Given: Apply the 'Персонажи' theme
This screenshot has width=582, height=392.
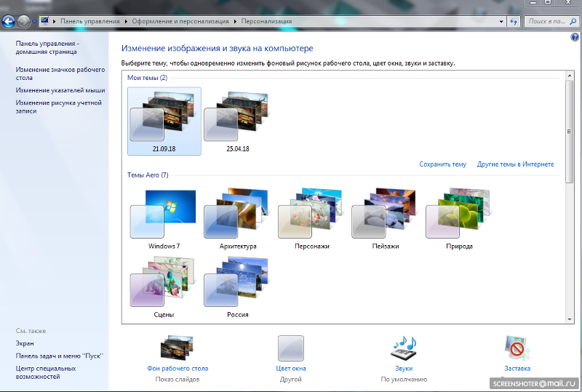Looking at the screenshot, I should (x=311, y=219).
